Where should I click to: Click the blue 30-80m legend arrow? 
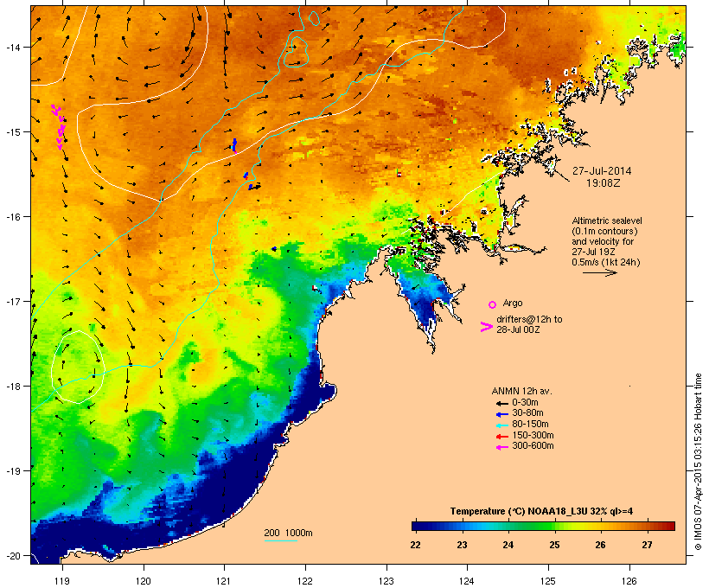[x=501, y=414]
